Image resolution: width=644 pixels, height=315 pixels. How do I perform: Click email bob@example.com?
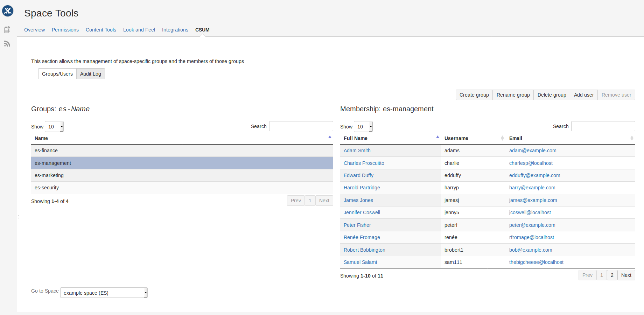531,250
